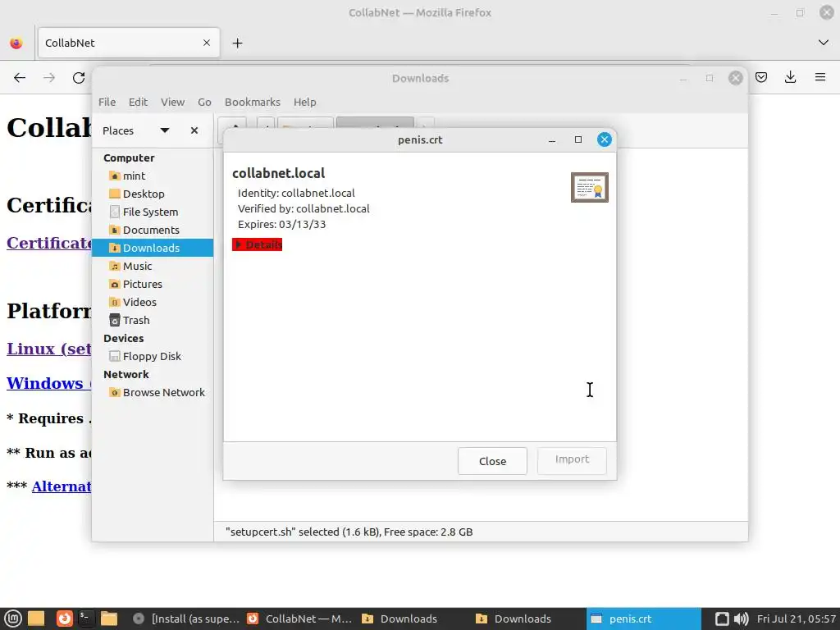The image size is (840, 630).
Task: Select Pictures in the Places sidebar
Action: pyautogui.click(x=153, y=284)
